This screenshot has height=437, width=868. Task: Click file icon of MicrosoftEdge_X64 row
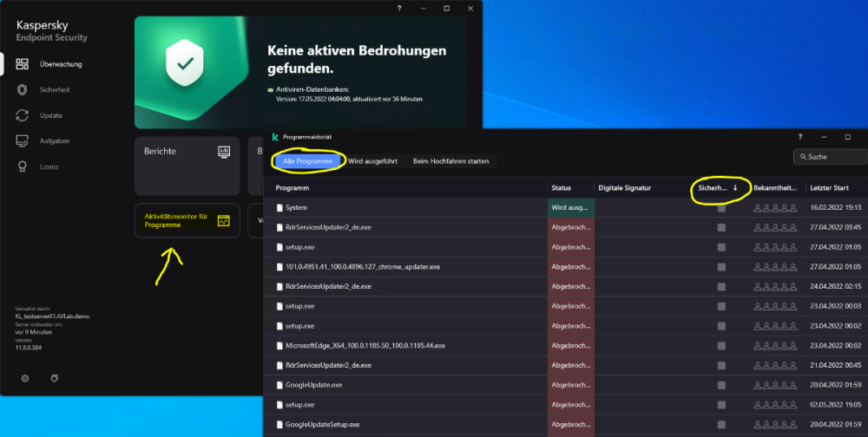279,346
